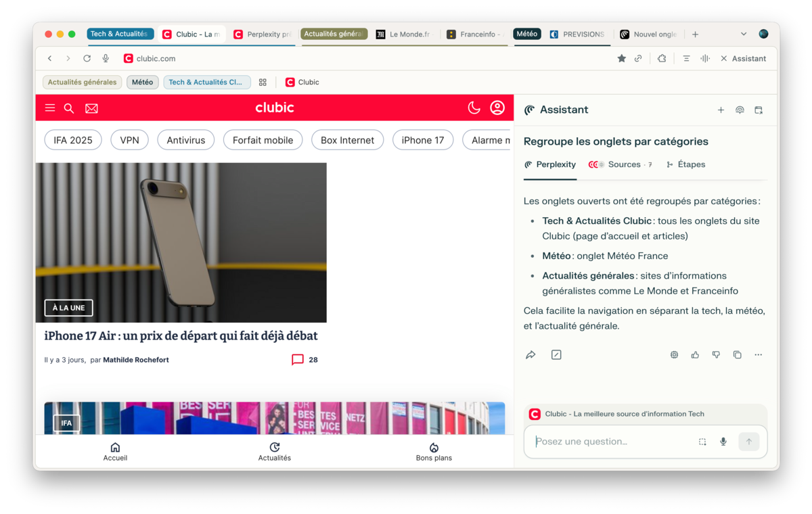Viewport: 812px width, 514px height.
Task: Open the iPhone 17 Air article headline
Action: 181,335
